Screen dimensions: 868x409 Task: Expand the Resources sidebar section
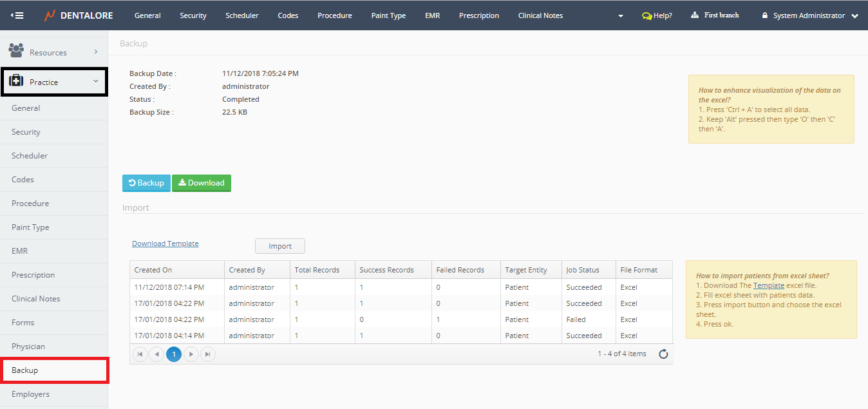pyautogui.click(x=95, y=52)
